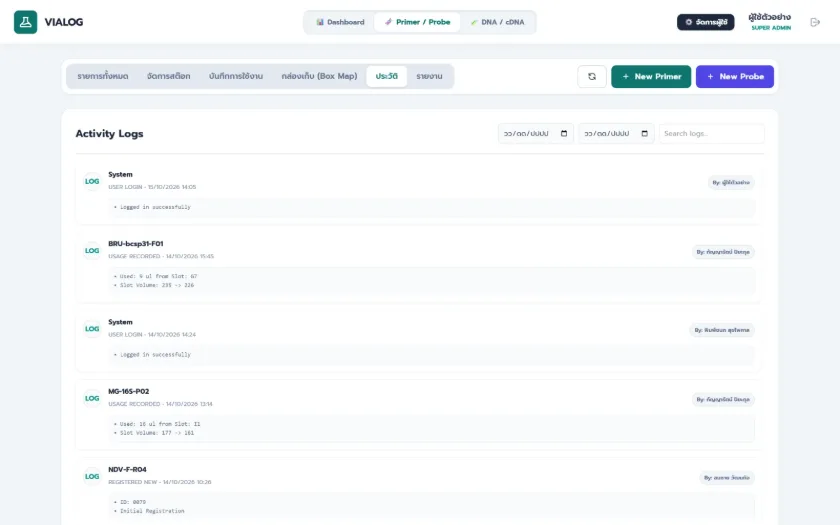Image resolution: width=840 pixels, height=525 pixels.
Task: Click the logout icon at top right
Action: click(815, 22)
